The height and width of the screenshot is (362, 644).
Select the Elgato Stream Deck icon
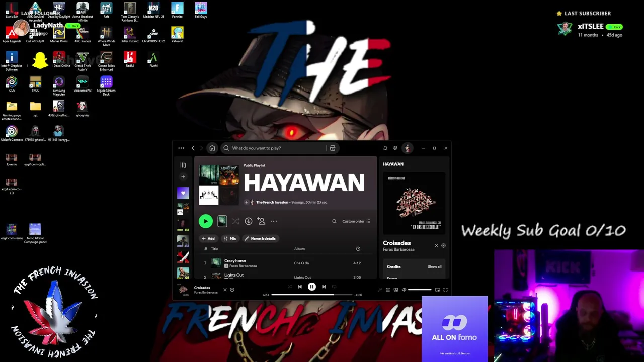point(106,85)
